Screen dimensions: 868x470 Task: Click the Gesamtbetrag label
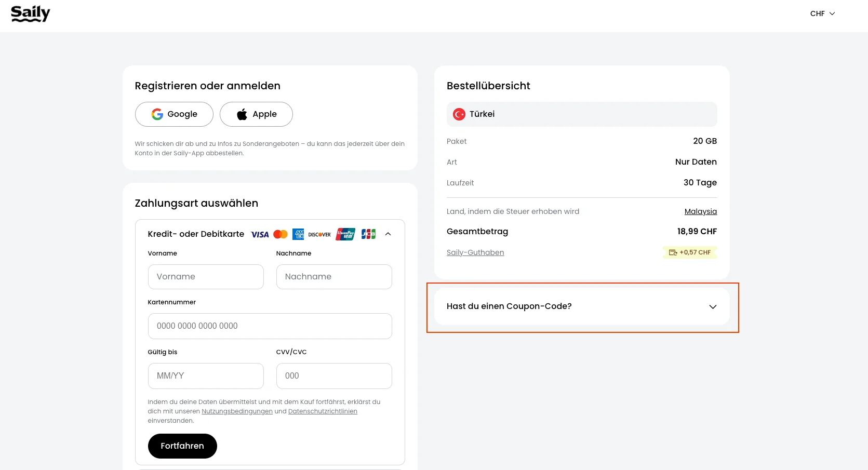point(477,232)
